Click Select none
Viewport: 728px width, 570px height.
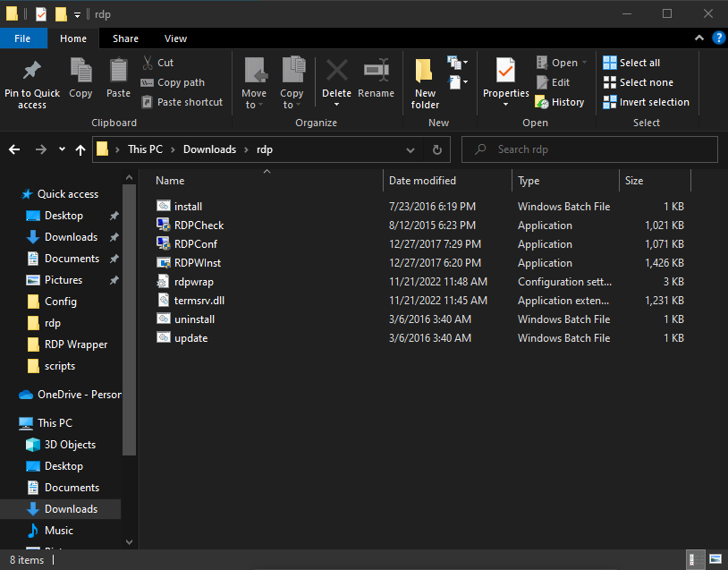point(638,82)
